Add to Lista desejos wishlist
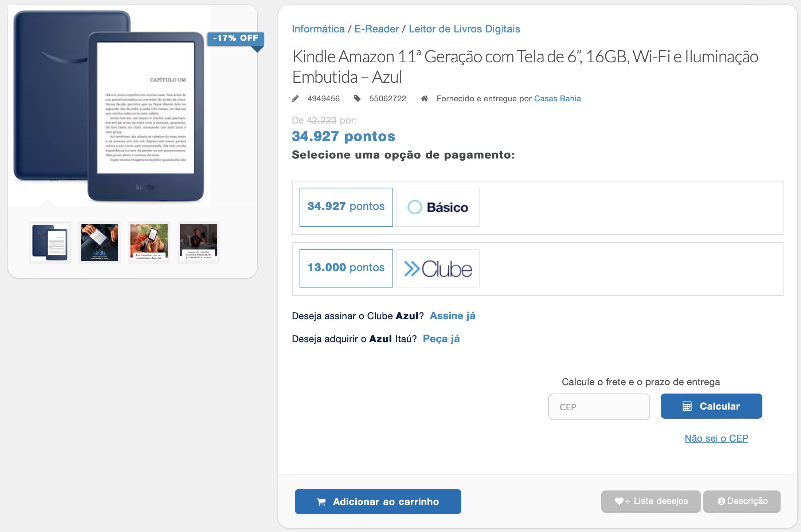 tap(650, 501)
